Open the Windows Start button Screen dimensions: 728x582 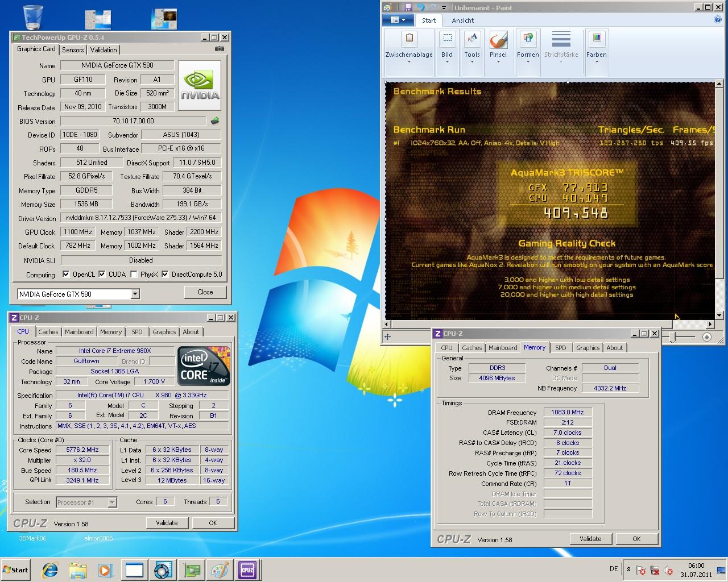tap(15, 570)
